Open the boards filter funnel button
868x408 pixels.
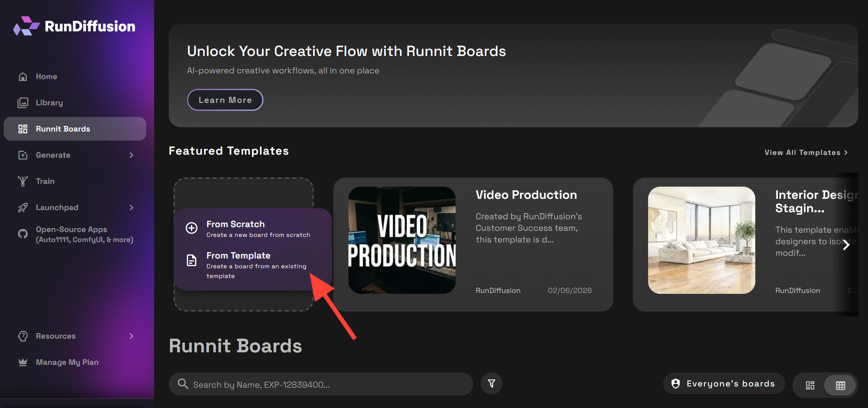point(491,384)
